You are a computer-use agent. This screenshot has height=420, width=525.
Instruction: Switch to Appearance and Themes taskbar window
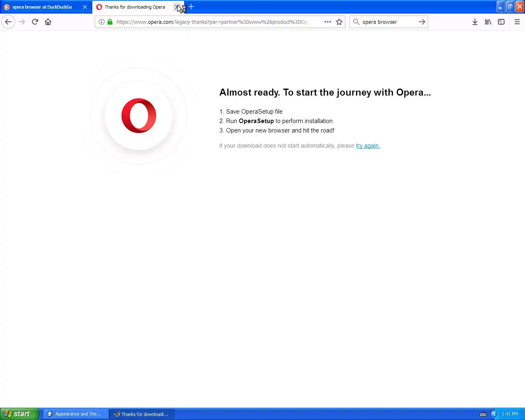coord(76,414)
